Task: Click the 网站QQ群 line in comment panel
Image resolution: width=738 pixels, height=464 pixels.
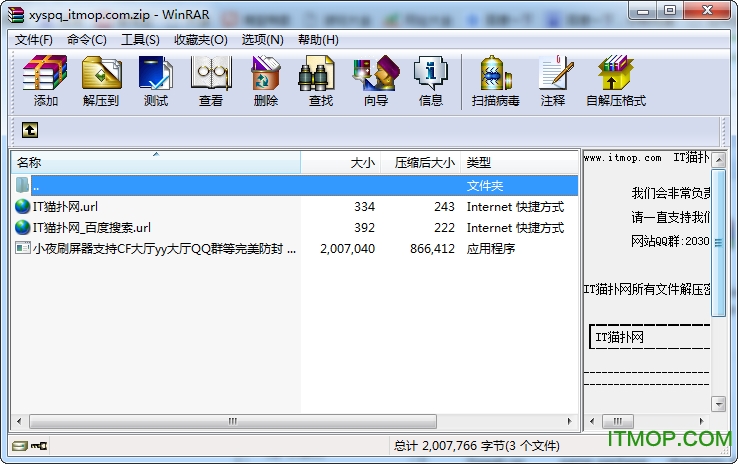Action: click(x=670, y=241)
